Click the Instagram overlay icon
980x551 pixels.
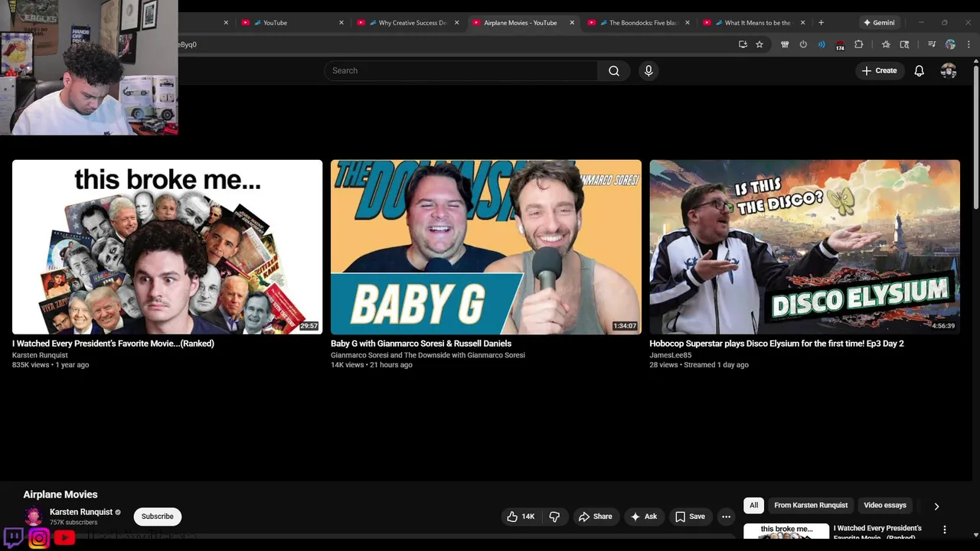39,538
